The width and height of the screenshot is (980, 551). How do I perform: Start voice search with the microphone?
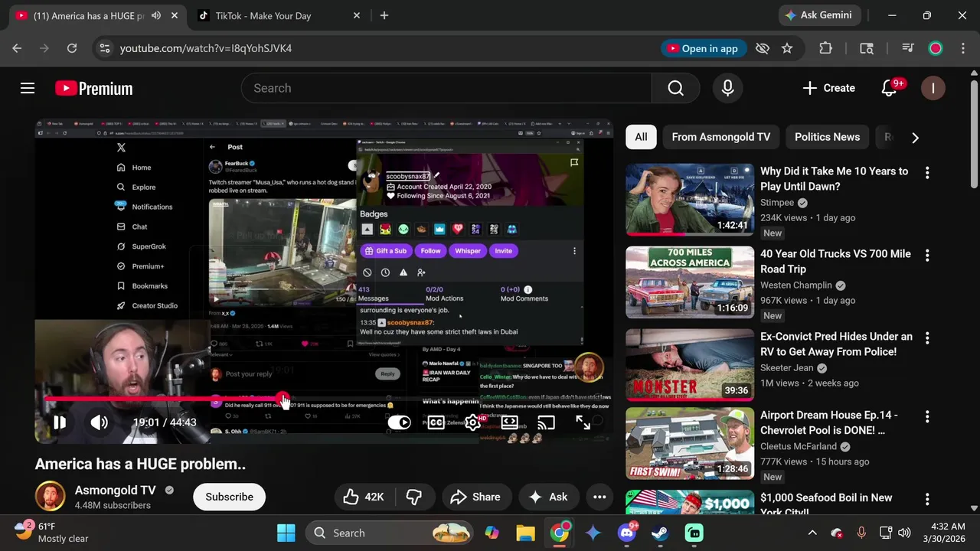(727, 88)
